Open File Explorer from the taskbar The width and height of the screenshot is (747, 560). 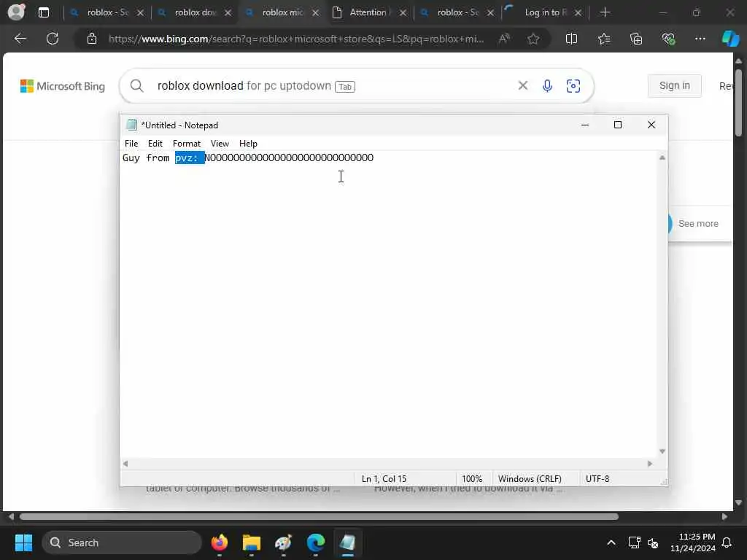coord(252,542)
